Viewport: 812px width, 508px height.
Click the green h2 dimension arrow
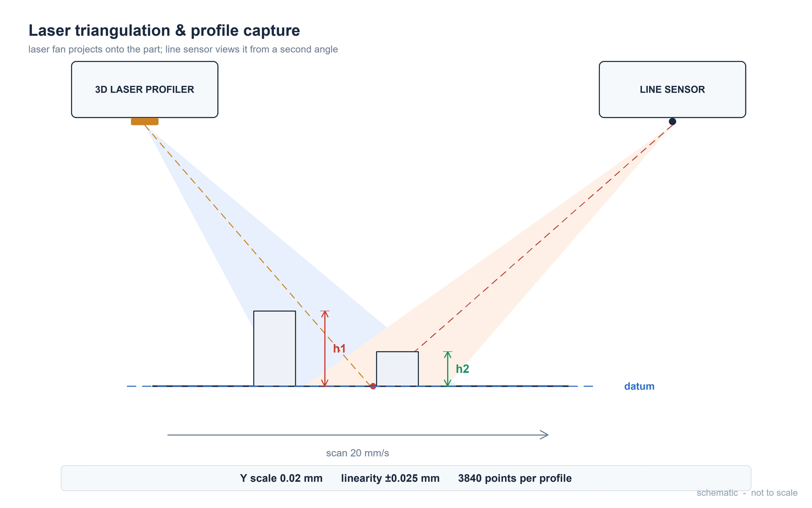(448, 369)
